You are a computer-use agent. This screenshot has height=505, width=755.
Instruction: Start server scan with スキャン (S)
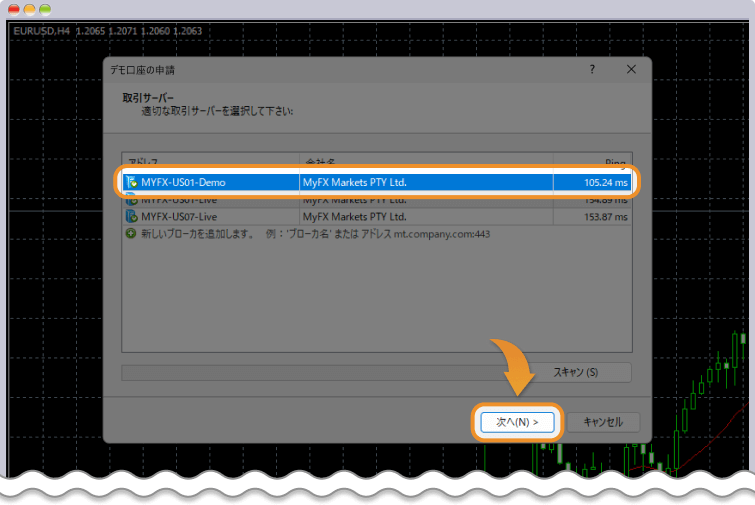point(575,372)
